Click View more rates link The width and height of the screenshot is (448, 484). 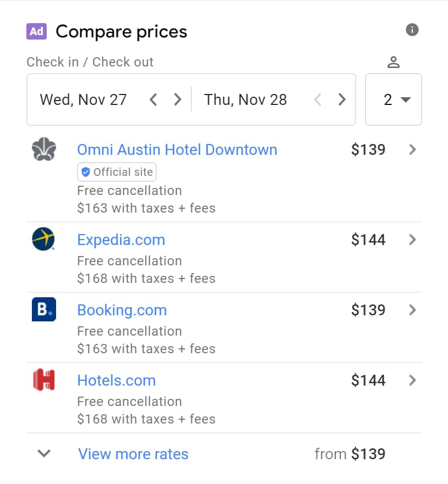(133, 454)
